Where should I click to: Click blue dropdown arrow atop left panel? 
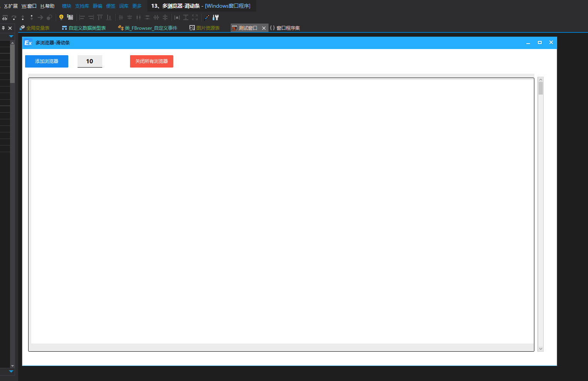pos(11,36)
